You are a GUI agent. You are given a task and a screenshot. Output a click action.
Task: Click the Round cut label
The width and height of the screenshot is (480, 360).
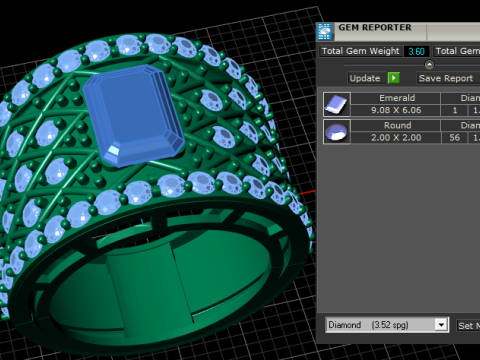coord(396,125)
